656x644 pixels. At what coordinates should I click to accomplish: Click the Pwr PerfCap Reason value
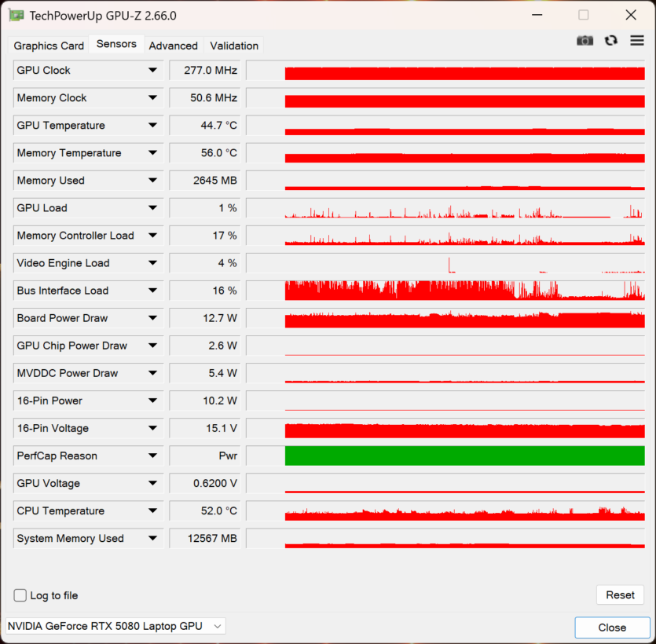205,456
